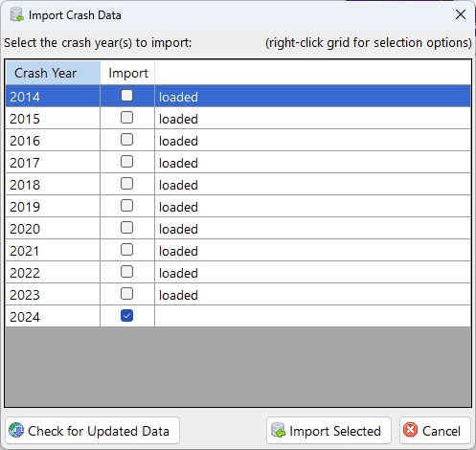
Task: Select the 2018 crash year cell
Action: point(53,184)
